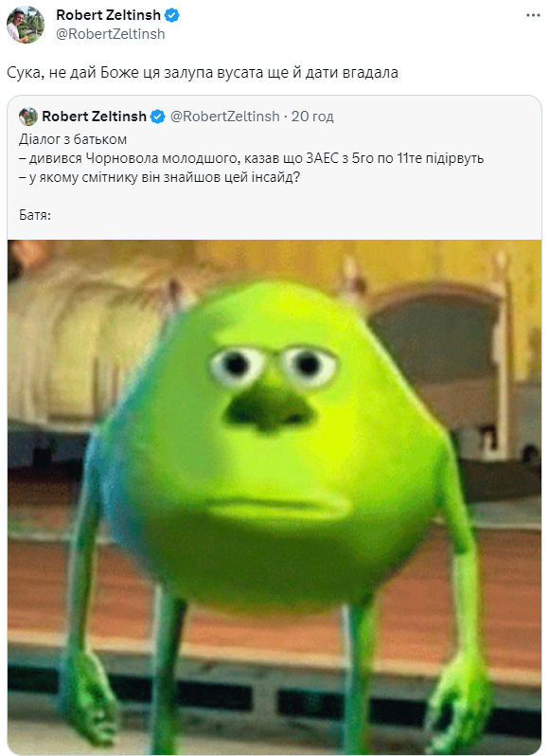Open the green Mike Wazowski meme image
This screenshot has width=549, height=756.
pyautogui.click(x=274, y=496)
